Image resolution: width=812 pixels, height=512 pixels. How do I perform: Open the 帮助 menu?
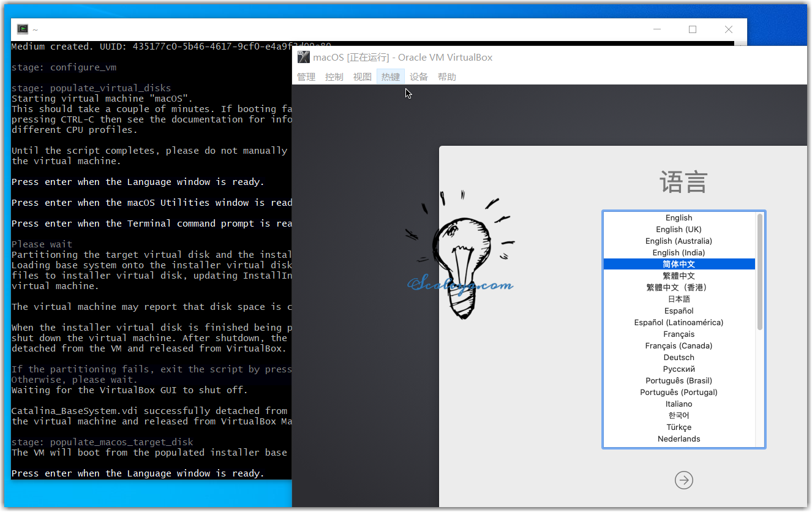click(x=447, y=77)
